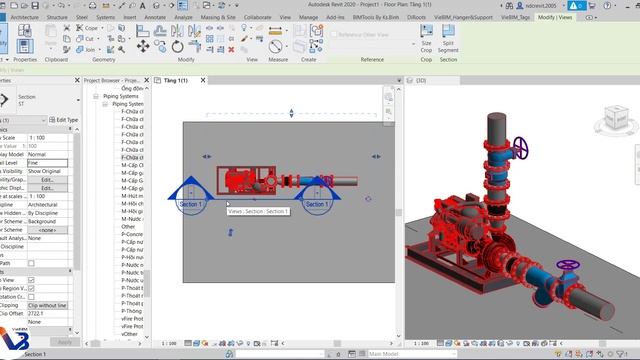Image resolution: width=640 pixels, height=360 pixels.
Task: Close the Project Browser panel
Action: click(x=147, y=80)
